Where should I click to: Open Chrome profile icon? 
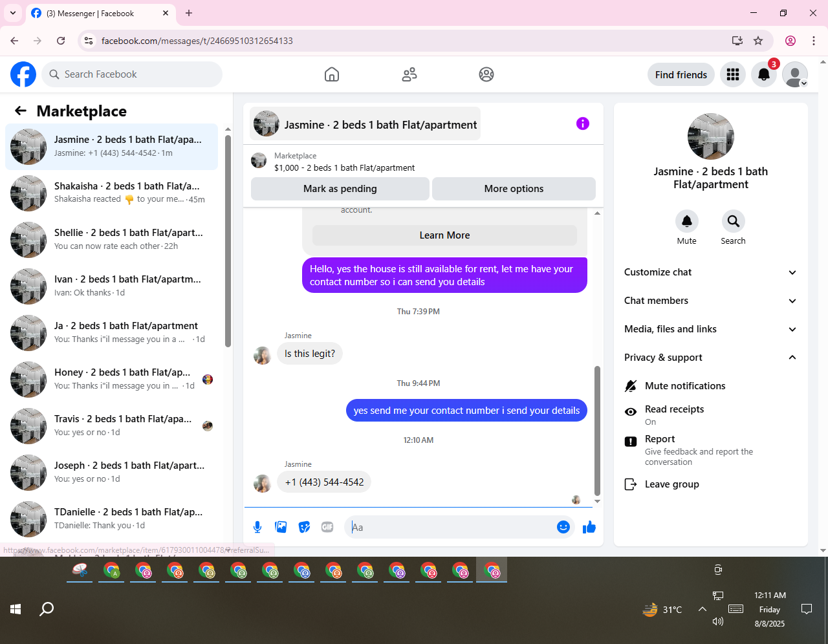click(790, 41)
